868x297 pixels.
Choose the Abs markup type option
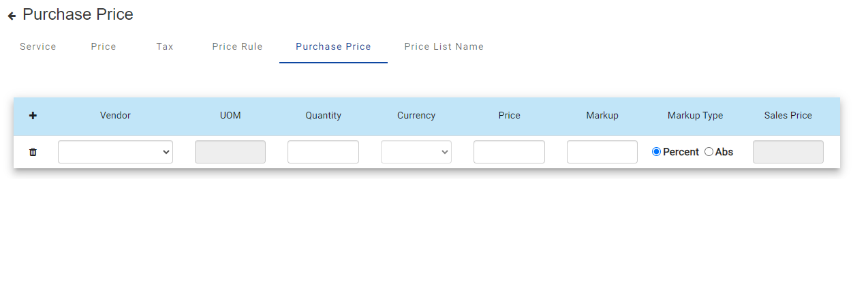(709, 152)
